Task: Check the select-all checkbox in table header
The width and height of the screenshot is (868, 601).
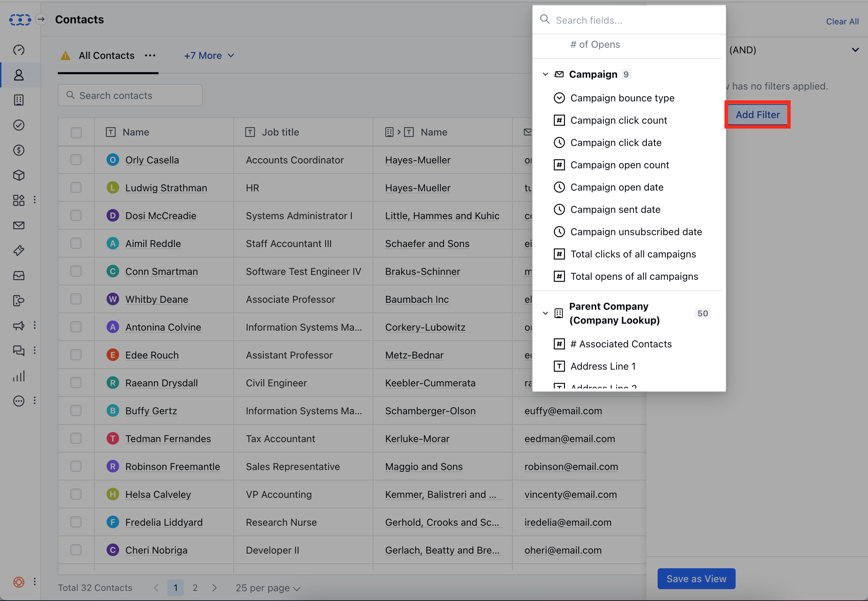Action: pyautogui.click(x=76, y=132)
